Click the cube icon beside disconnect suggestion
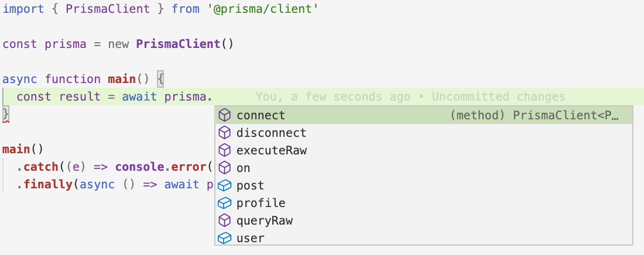Screen dimensions: 644x255 224,133
